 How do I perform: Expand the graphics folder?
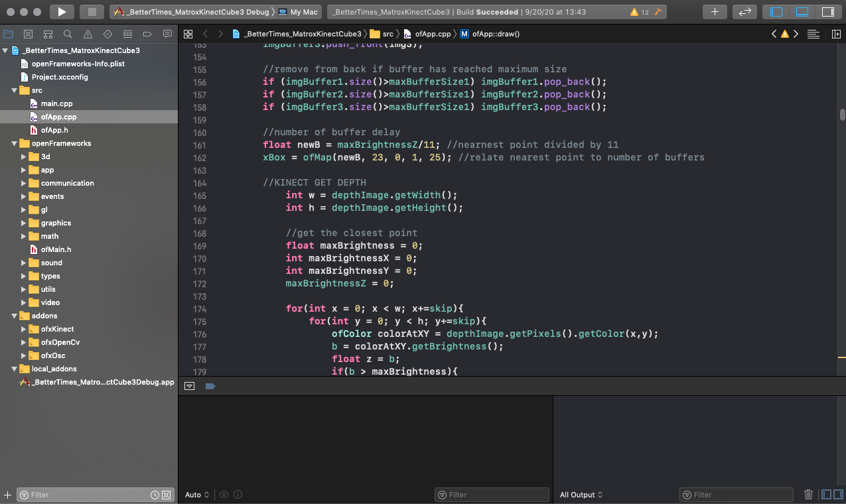pos(24,223)
